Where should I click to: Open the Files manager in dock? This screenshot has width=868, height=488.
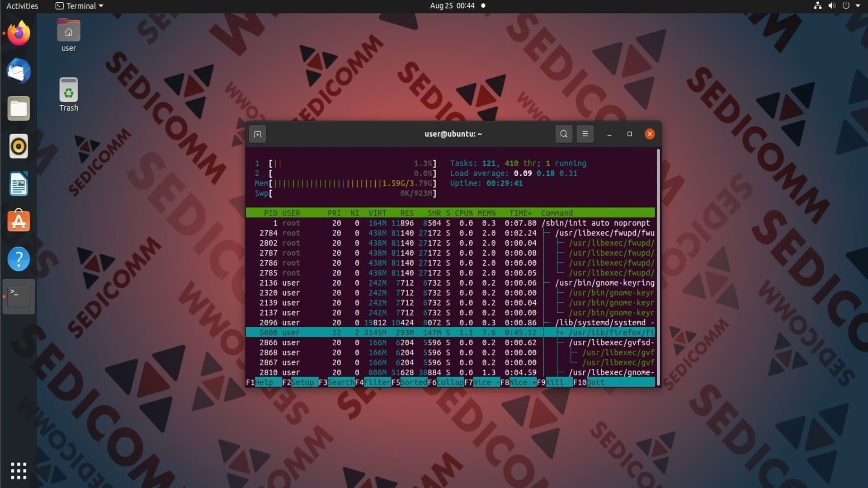[19, 108]
